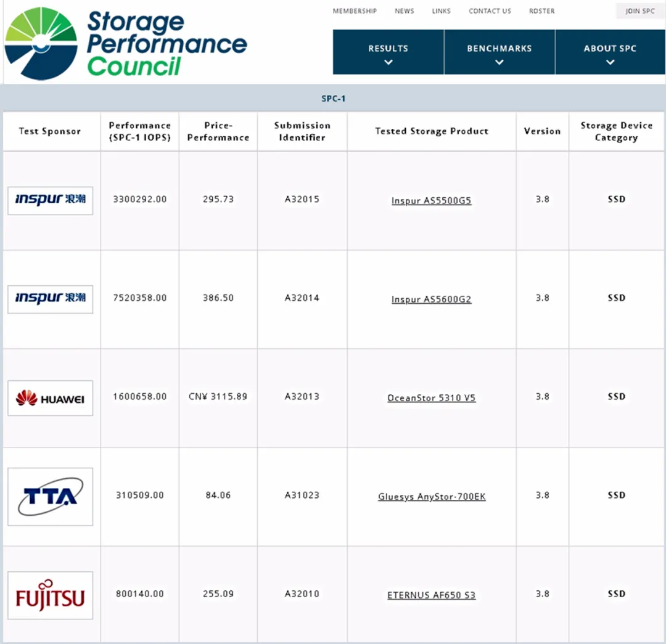Viewport: 666px width, 644px height.
Task: Open the Roster page
Action: coord(541,11)
